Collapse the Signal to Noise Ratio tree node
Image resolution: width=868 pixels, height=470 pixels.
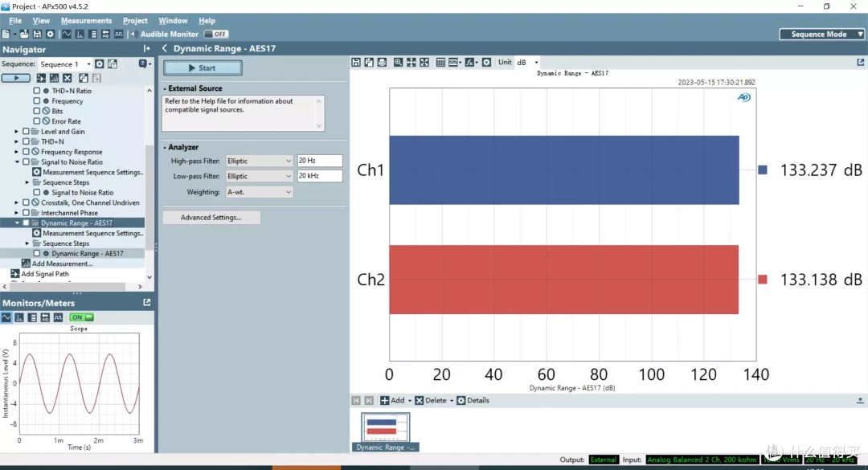click(x=17, y=162)
